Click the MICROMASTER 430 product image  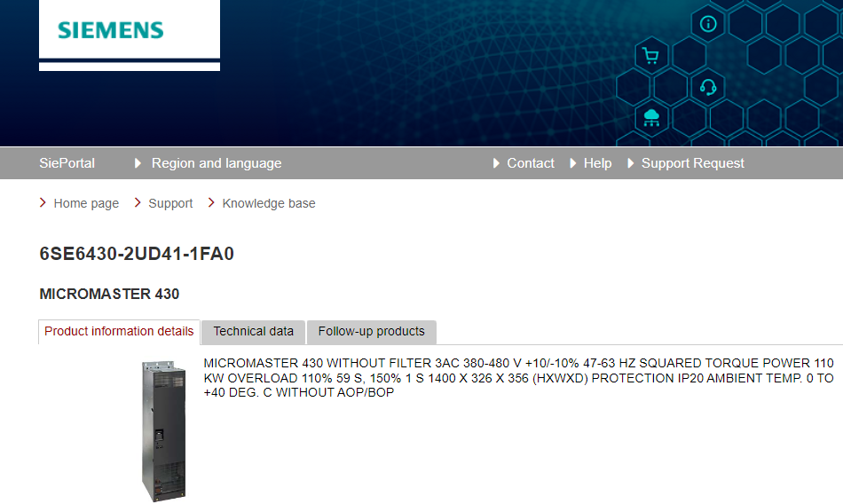click(163, 429)
